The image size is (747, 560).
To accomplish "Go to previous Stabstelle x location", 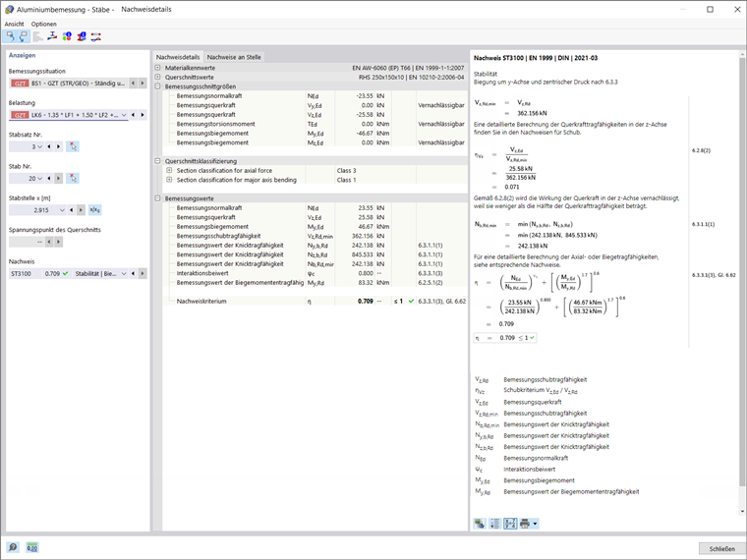I will (x=71, y=210).
